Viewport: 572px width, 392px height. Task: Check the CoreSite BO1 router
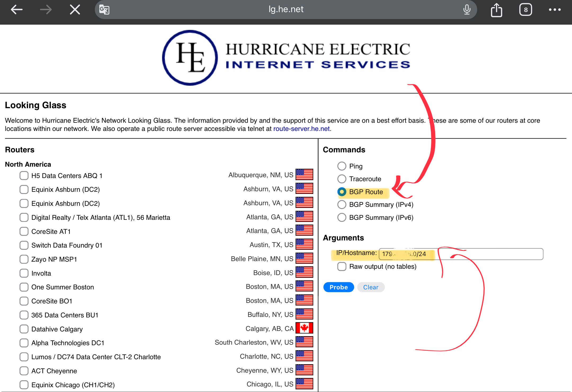coord(24,301)
